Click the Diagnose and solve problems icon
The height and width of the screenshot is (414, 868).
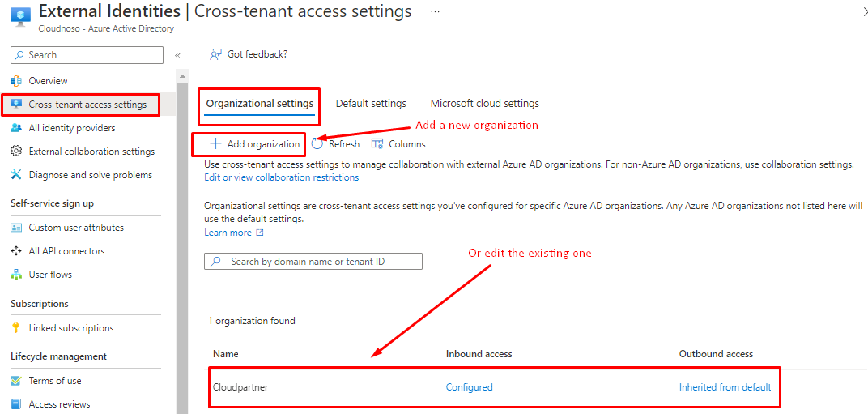coord(16,175)
